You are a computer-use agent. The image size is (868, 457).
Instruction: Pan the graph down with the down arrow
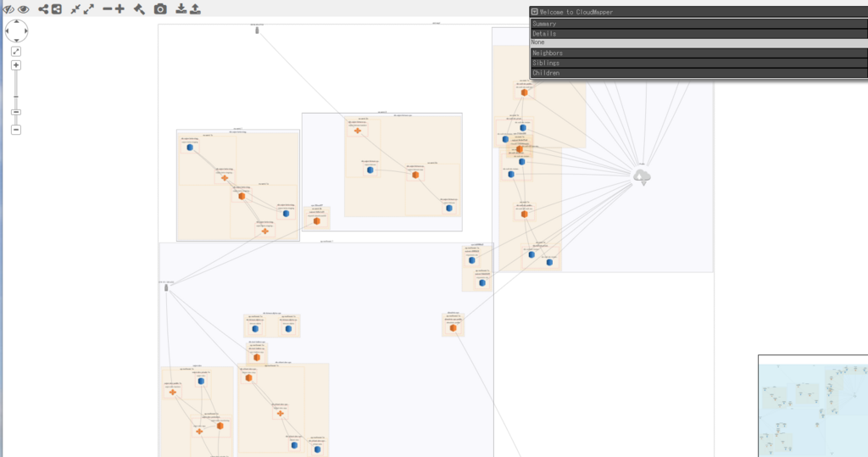(17, 40)
